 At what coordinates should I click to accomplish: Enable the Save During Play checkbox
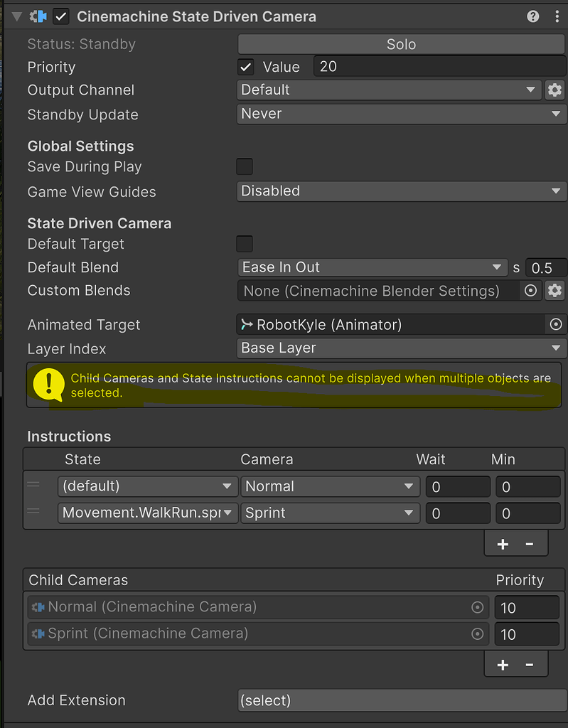(x=244, y=166)
